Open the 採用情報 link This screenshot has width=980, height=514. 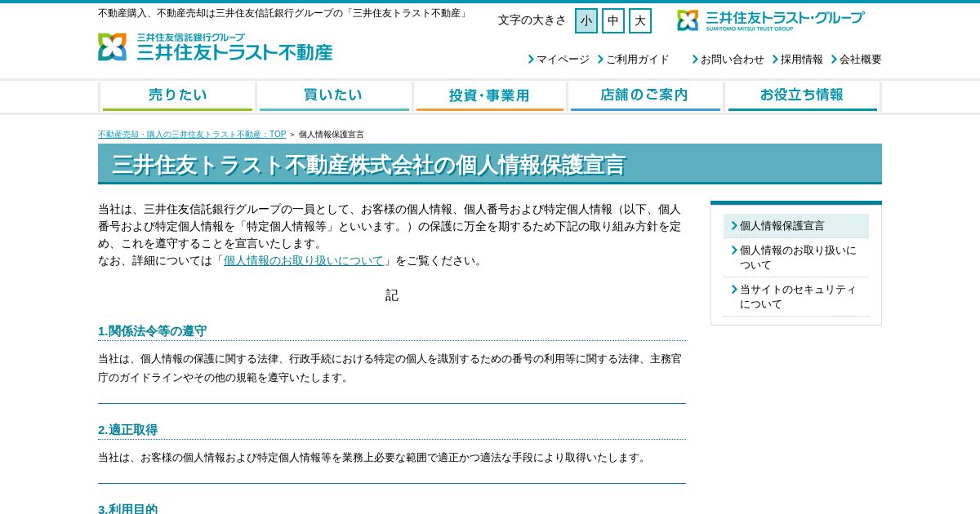click(x=797, y=60)
